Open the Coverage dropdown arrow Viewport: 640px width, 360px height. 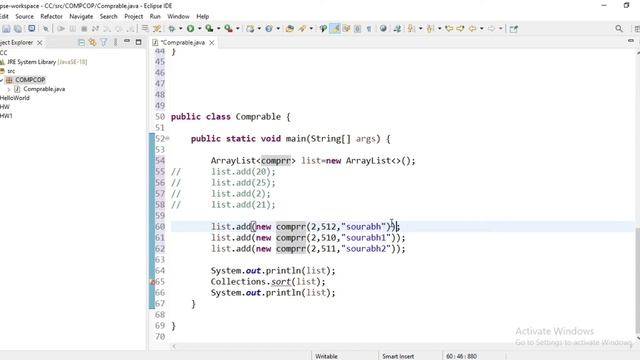tap(218, 29)
